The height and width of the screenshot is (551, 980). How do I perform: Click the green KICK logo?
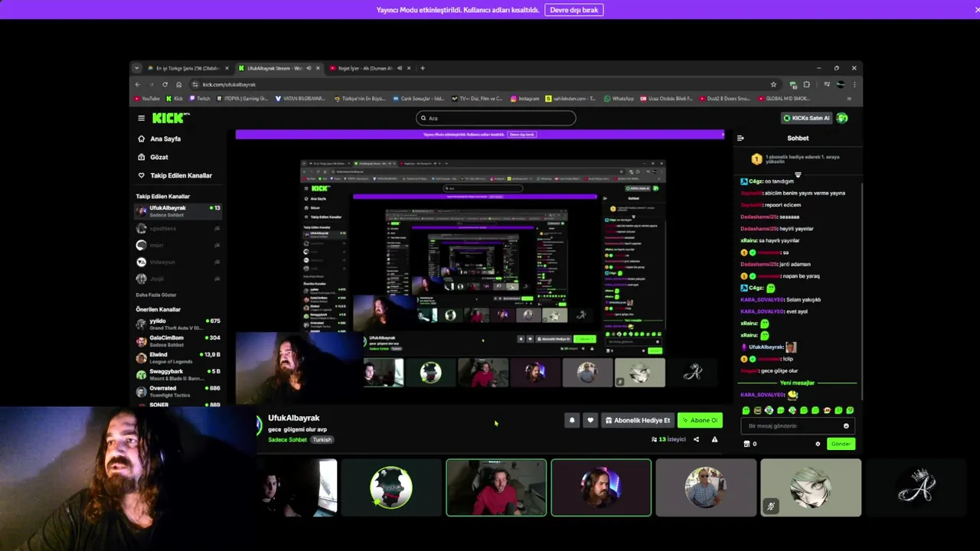pyautogui.click(x=168, y=118)
